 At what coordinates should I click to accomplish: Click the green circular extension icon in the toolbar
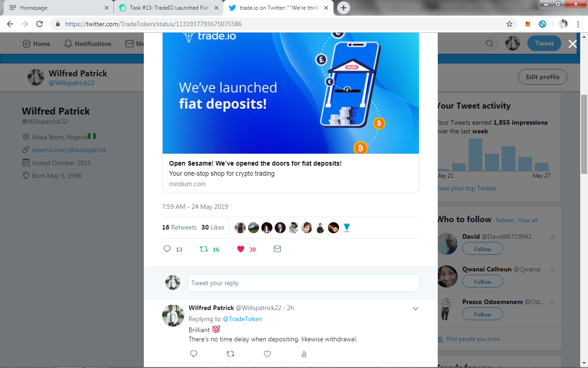543,24
